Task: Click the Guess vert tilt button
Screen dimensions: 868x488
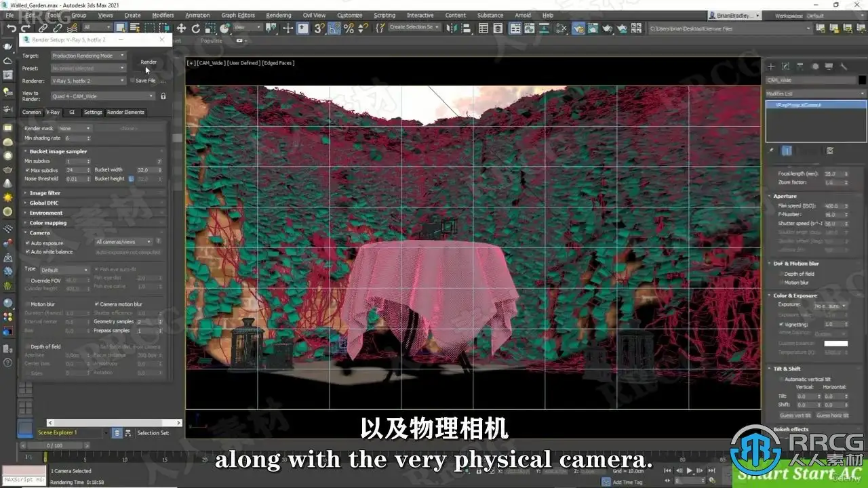Action: (x=795, y=415)
